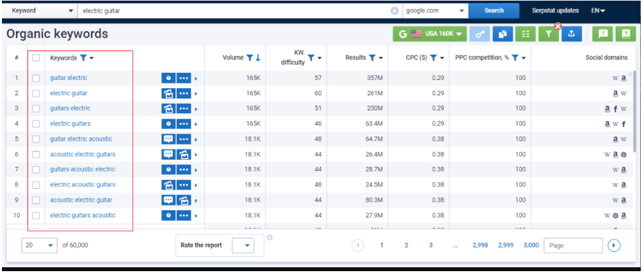
Task: Click the Volume column filter funnel
Action: pos(249,58)
